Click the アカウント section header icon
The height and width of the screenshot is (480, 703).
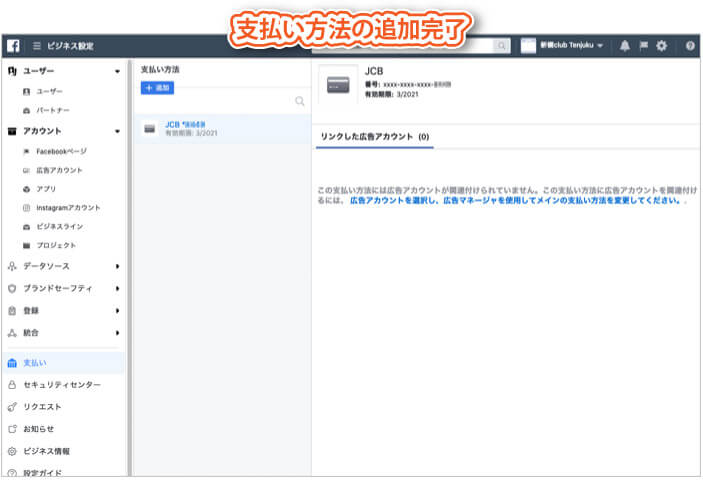12,131
